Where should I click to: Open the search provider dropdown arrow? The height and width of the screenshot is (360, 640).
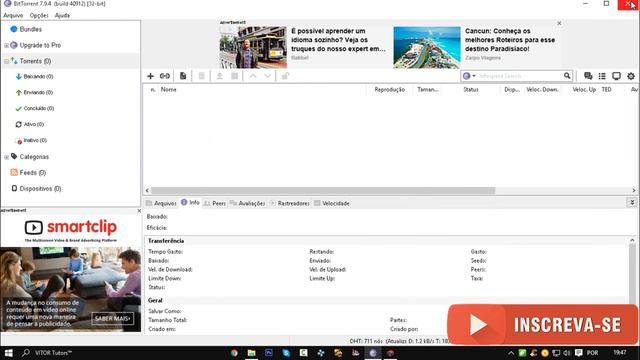click(x=474, y=76)
